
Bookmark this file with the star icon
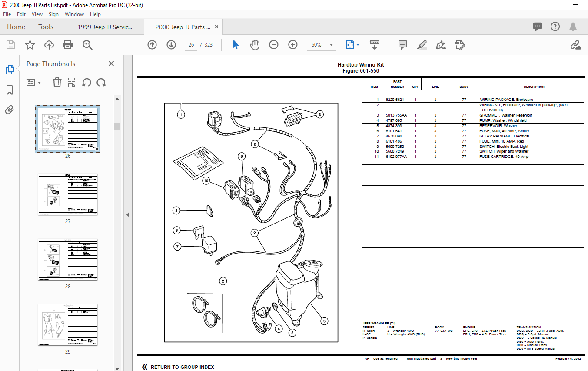[x=30, y=45]
